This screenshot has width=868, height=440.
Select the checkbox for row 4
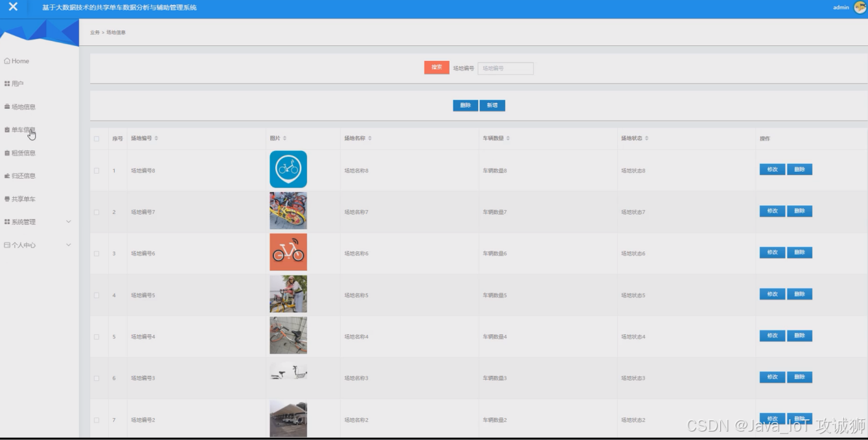pos(97,295)
